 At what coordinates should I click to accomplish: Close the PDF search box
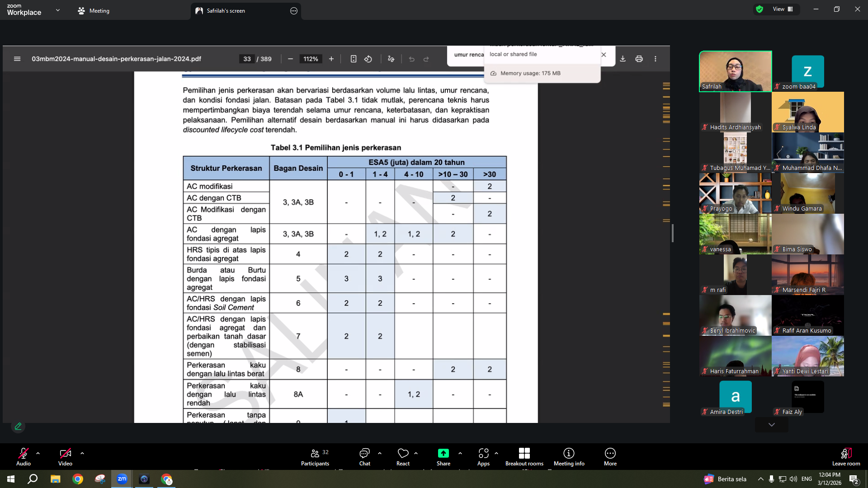point(604,55)
